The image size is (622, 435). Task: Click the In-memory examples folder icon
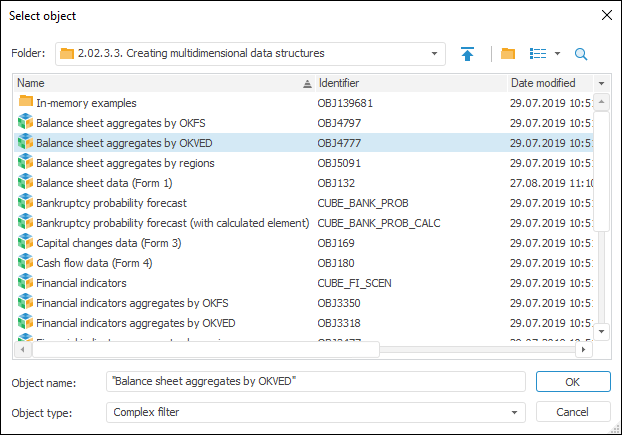[x=26, y=102]
